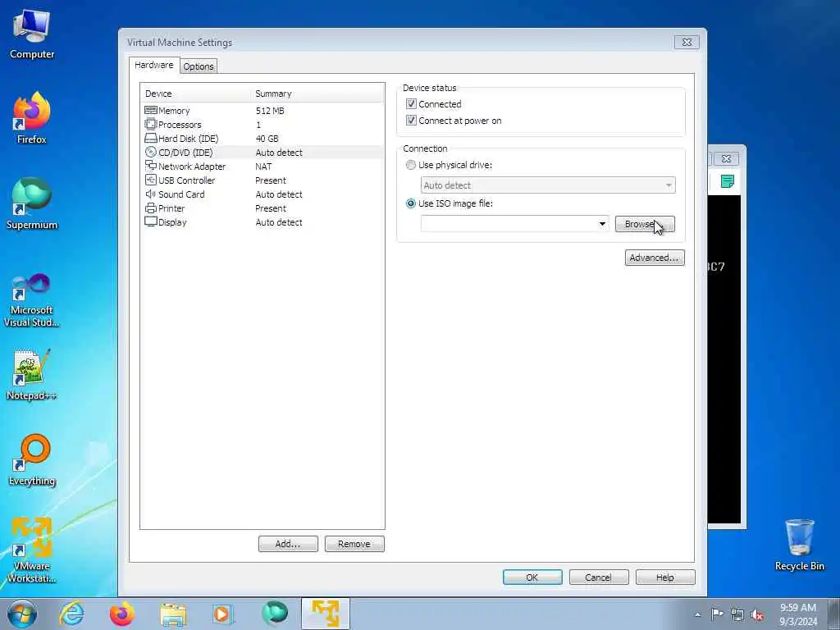
Task: Click the 40 GB hard disk summary
Action: [267, 138]
